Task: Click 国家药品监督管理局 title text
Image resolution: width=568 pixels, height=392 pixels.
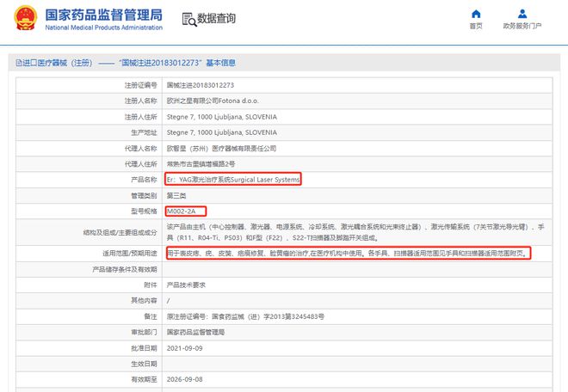Action: pyautogui.click(x=103, y=15)
